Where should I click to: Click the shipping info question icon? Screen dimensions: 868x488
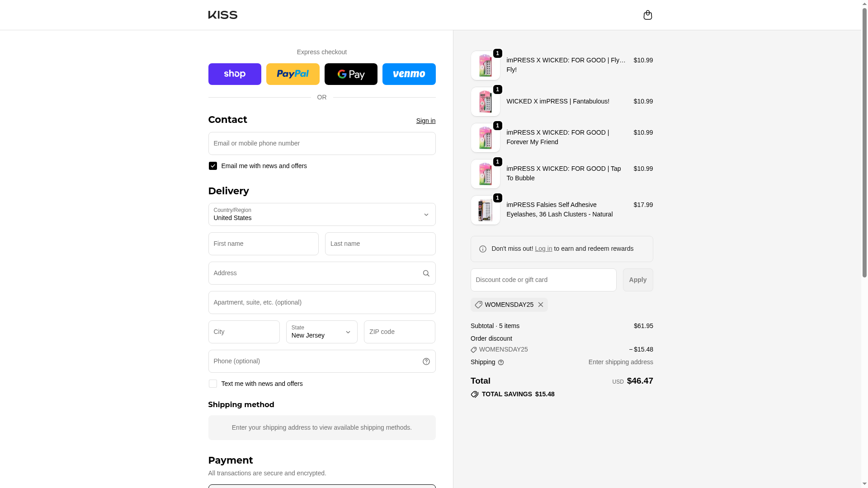pyautogui.click(x=501, y=362)
